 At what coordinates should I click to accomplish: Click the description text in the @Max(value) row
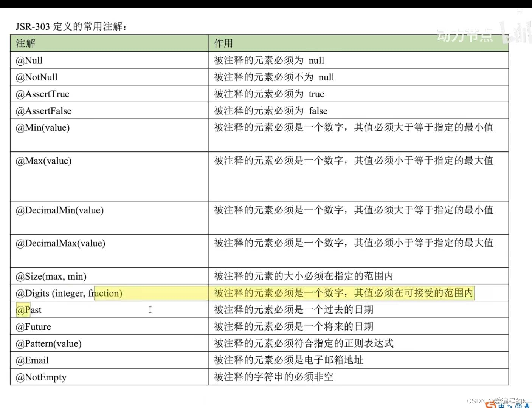coord(354,161)
